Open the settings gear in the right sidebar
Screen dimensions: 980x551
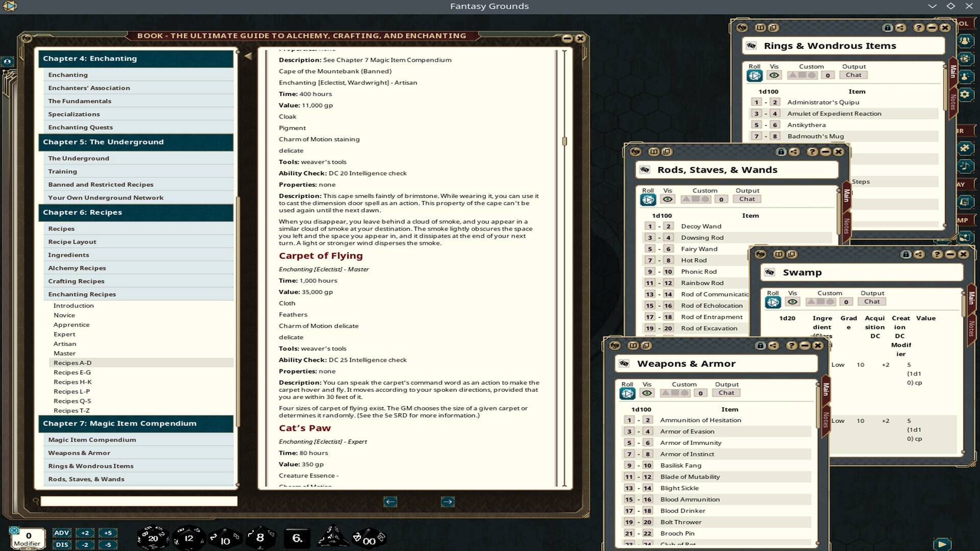point(964,94)
